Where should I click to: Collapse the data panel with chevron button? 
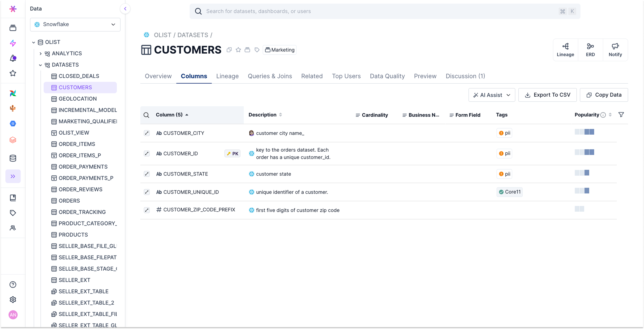[x=125, y=9]
